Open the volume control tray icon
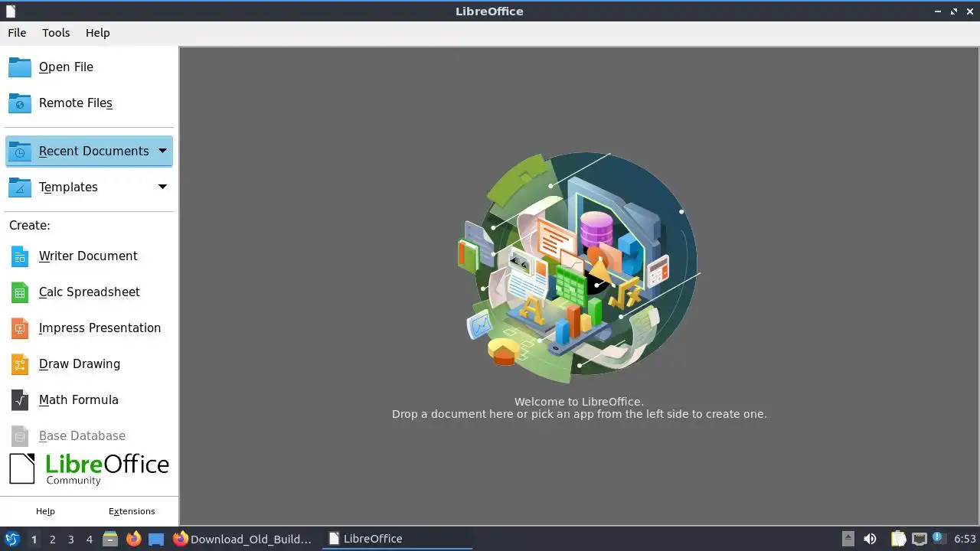 pyautogui.click(x=870, y=539)
